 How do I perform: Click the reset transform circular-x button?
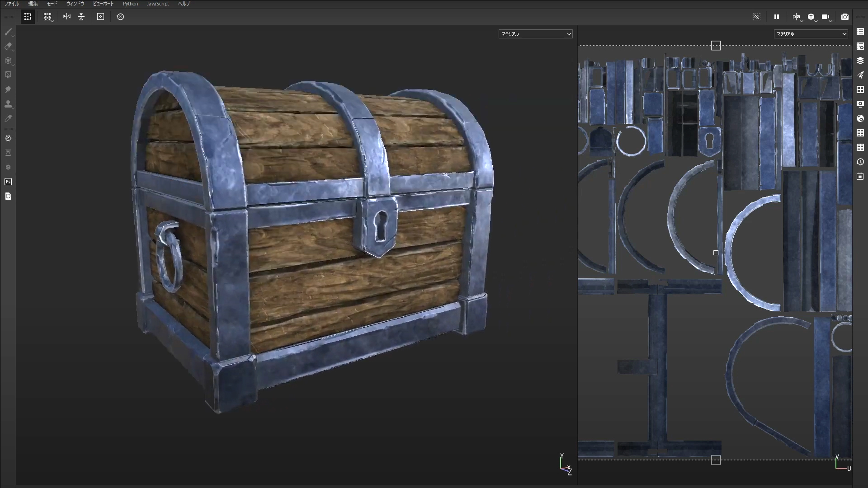120,17
